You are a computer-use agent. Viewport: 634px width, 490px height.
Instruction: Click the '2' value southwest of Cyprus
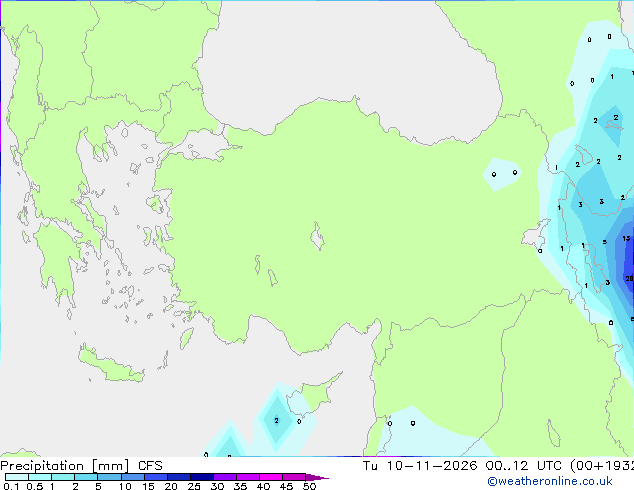pos(277,420)
